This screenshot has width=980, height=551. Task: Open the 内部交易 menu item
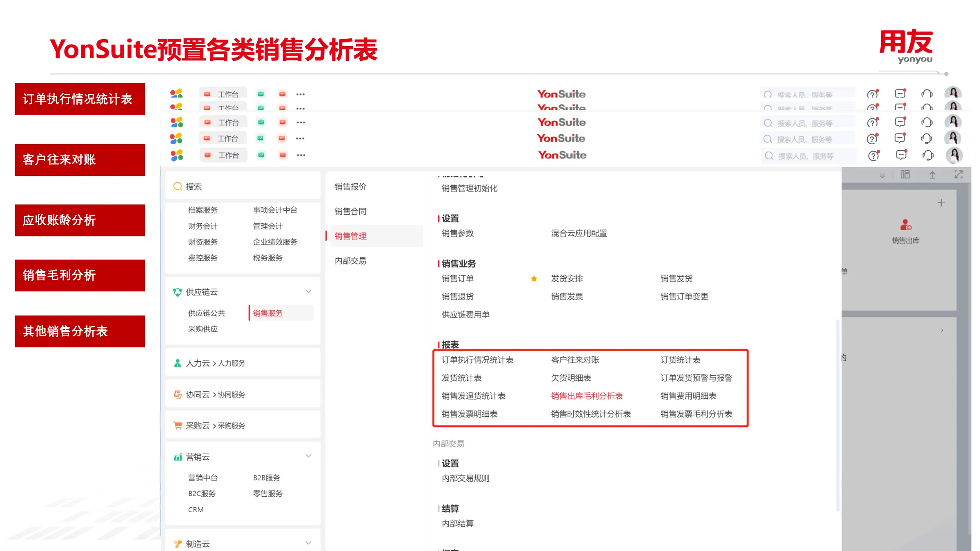tap(350, 261)
